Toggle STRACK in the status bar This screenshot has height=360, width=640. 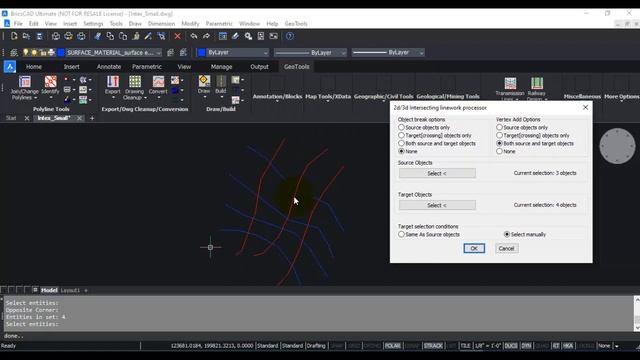(433, 346)
